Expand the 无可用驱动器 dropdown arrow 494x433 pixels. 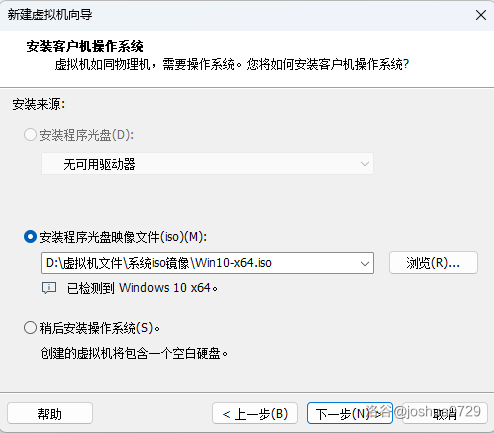point(365,164)
